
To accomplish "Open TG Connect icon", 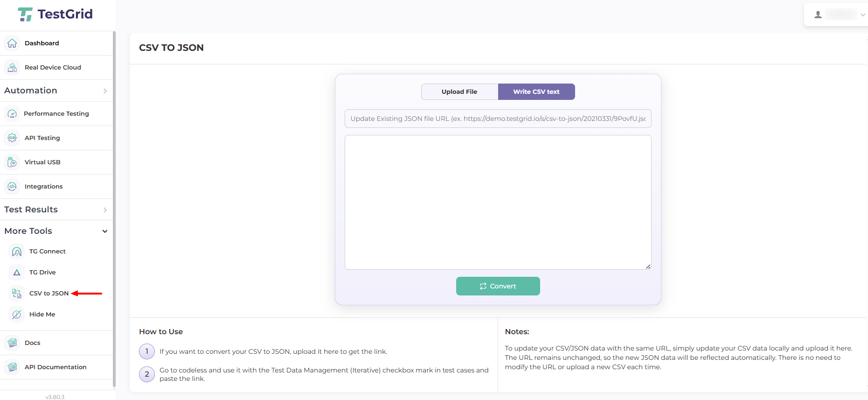I will tap(17, 252).
